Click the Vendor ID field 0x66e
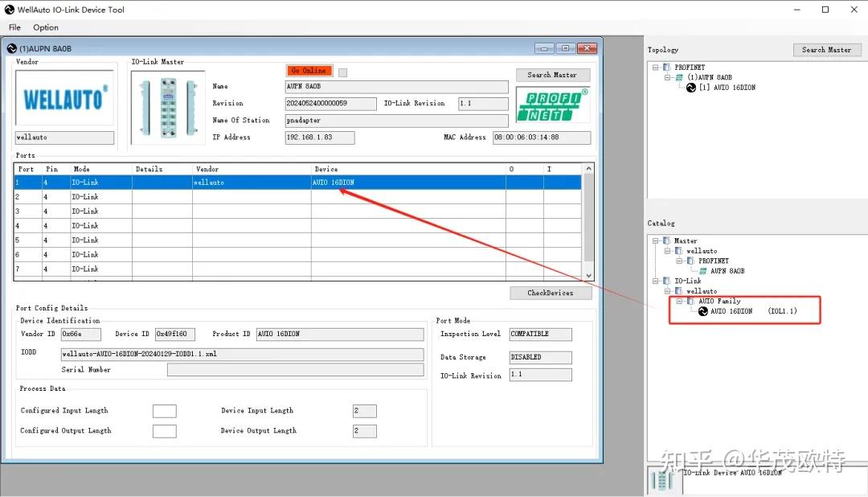The width and height of the screenshot is (868, 497). (81, 334)
